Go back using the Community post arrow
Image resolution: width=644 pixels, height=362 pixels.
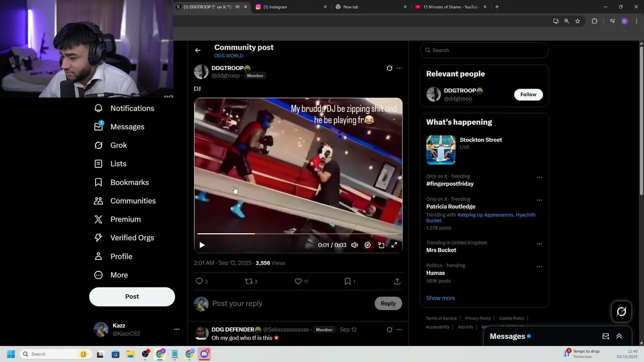click(x=198, y=50)
